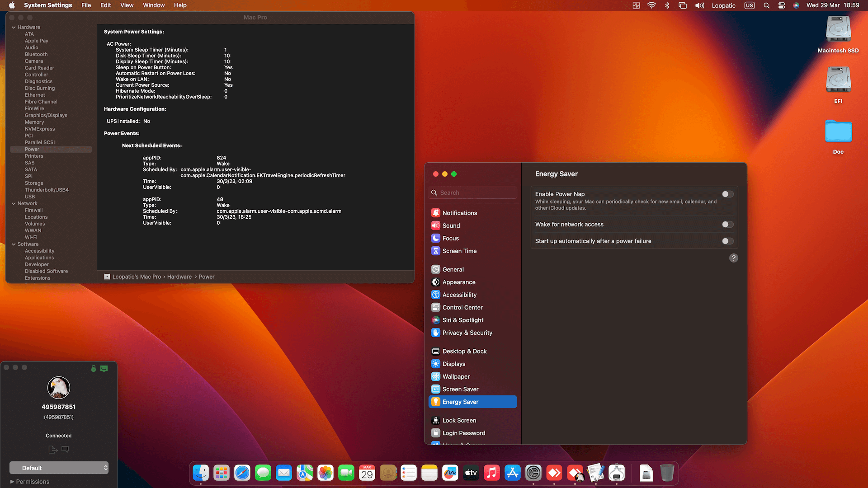This screenshot has height=488, width=868.
Task: Open Screen Time settings
Action: [x=459, y=251]
